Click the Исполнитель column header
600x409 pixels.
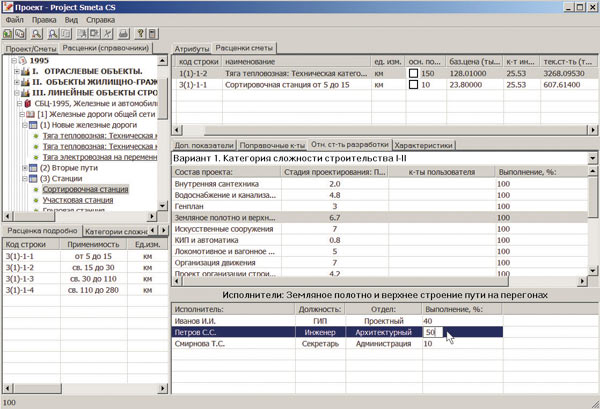click(x=233, y=309)
